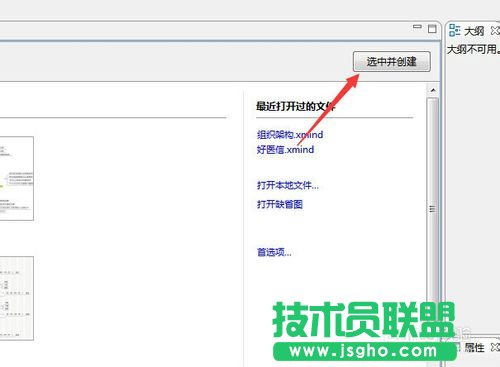The height and width of the screenshot is (367, 500).
Task: Select the lower template thumbnail
Action: pyautogui.click(x=17, y=298)
